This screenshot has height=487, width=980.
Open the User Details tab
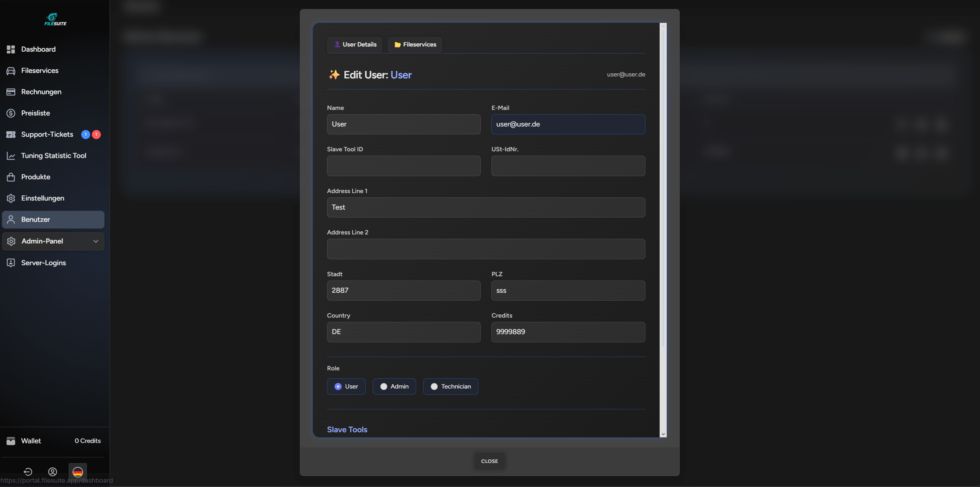coord(354,45)
